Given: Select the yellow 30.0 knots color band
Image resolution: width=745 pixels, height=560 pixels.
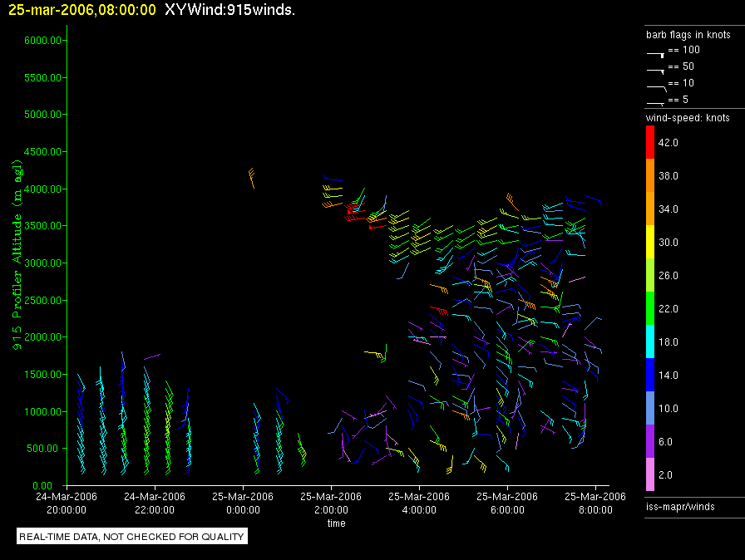Looking at the screenshot, I should coord(650,243).
